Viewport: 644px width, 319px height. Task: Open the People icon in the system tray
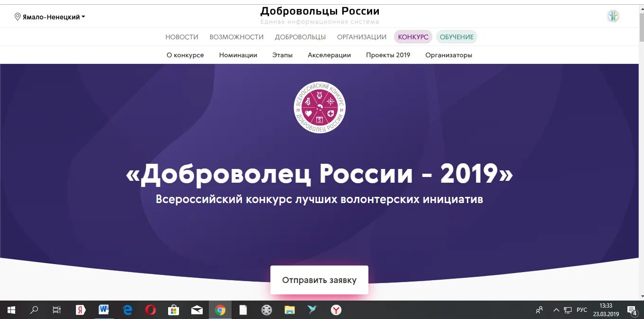tap(539, 310)
